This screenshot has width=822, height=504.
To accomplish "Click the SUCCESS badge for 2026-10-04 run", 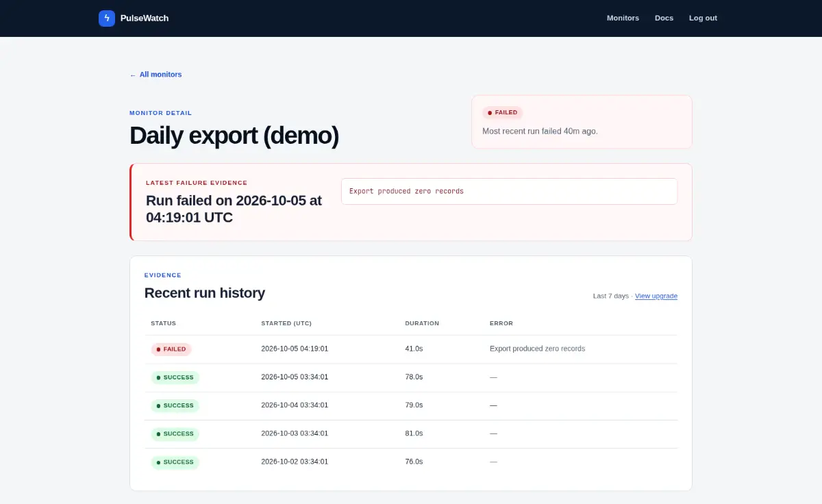I will [x=175, y=405].
